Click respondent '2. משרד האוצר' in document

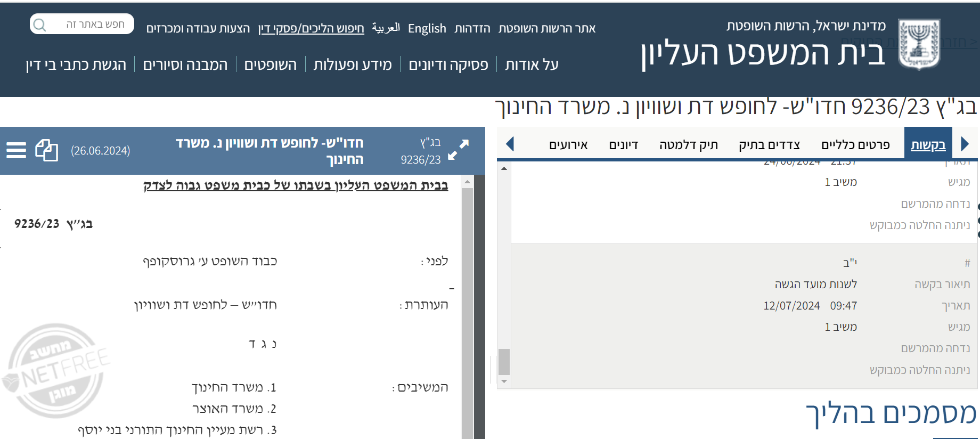tap(234, 409)
